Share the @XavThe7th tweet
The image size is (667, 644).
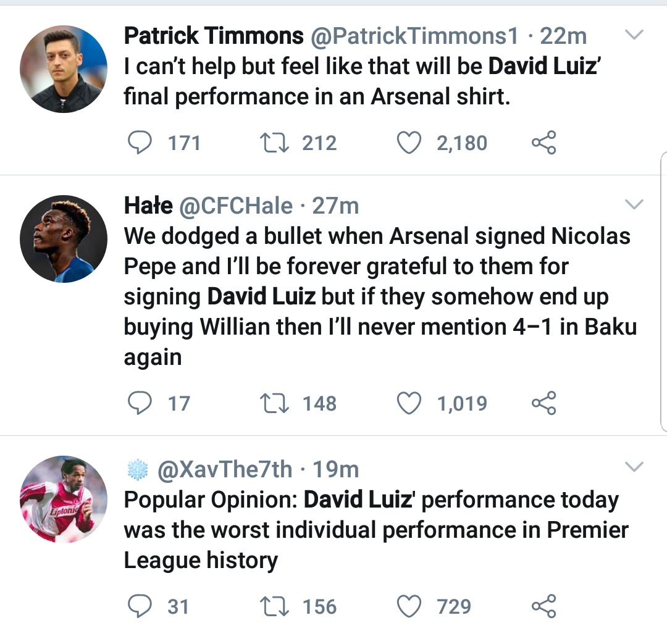pos(543,606)
